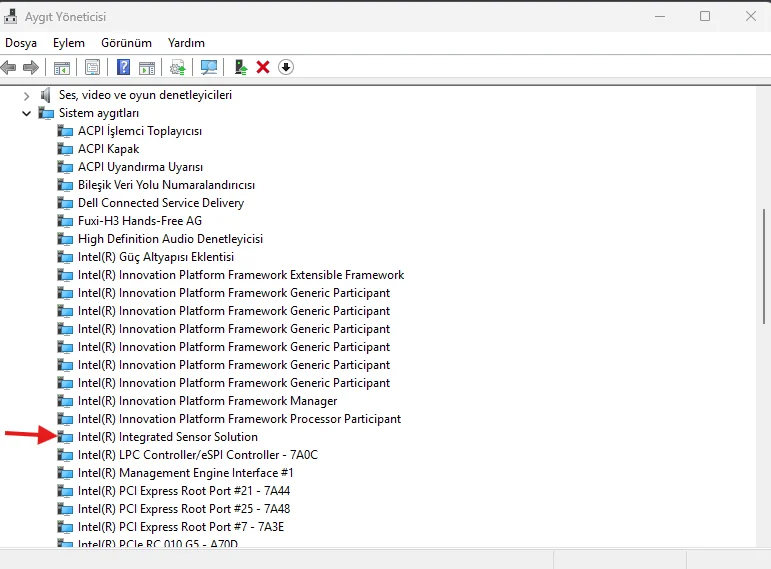Scan for hardware changes monitor icon
Image resolution: width=771 pixels, height=569 pixels.
click(x=209, y=67)
